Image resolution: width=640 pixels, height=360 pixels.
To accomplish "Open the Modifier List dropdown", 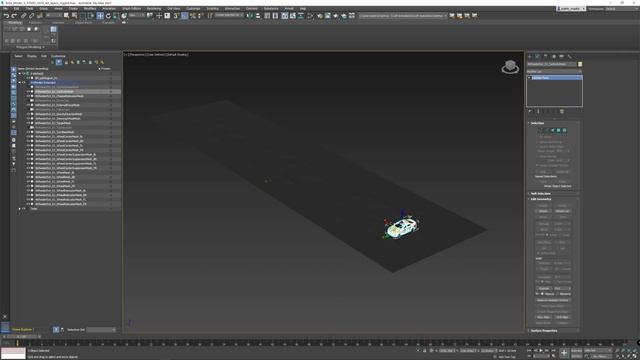I will (x=554, y=71).
